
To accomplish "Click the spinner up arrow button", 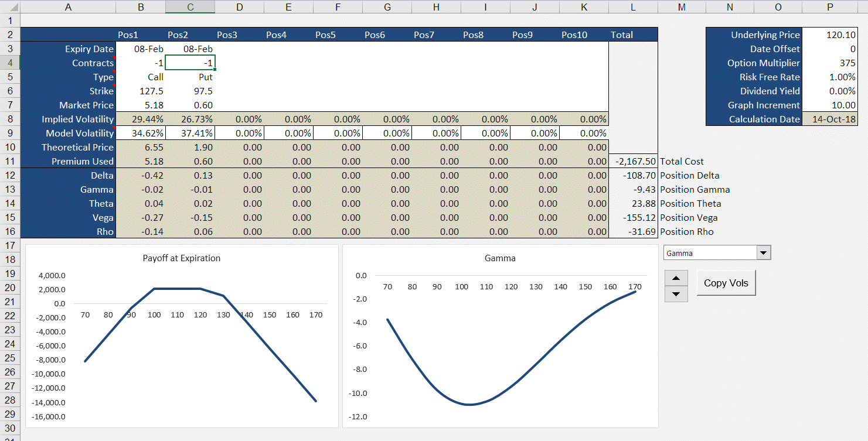I will pyautogui.click(x=676, y=278).
